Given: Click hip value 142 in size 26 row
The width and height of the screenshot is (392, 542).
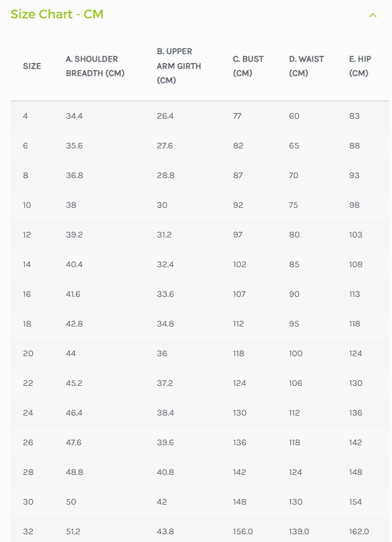Looking at the screenshot, I should pos(355,443).
